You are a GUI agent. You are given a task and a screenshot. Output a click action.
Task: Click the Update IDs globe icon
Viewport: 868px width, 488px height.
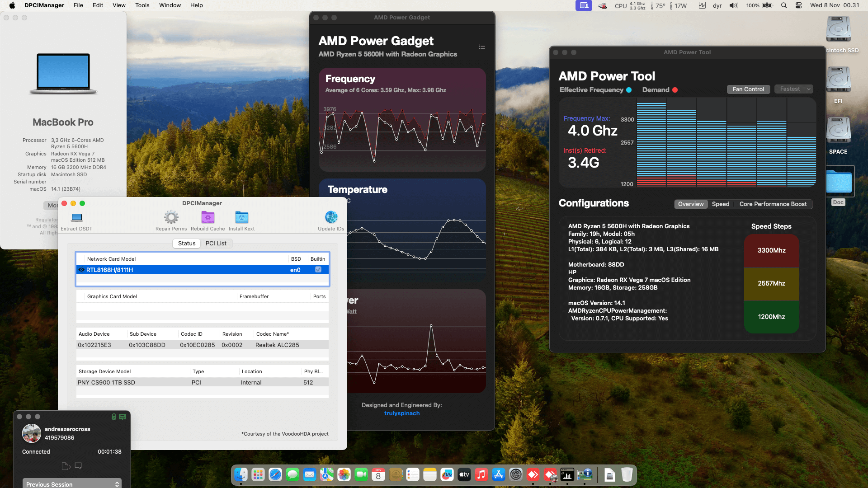331,217
